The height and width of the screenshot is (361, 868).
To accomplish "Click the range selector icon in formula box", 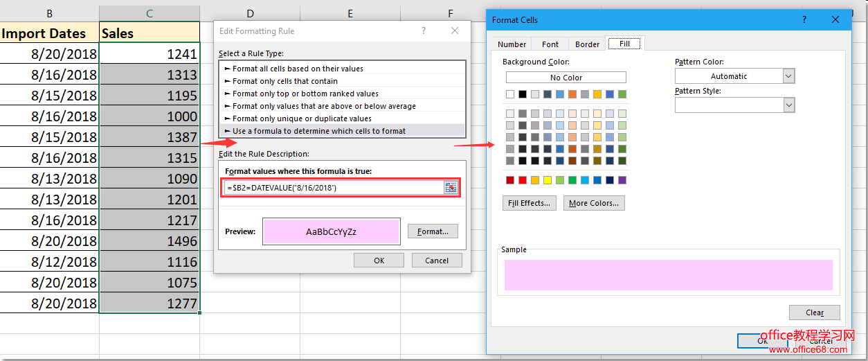I will pyautogui.click(x=451, y=188).
